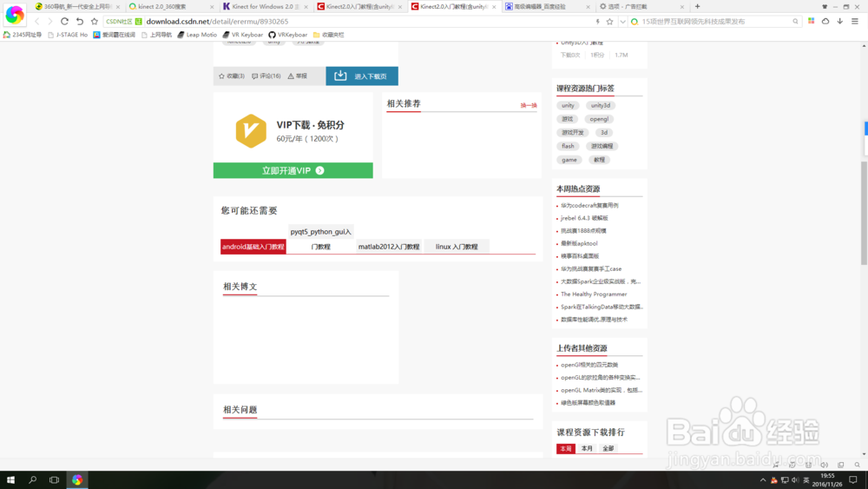This screenshot has width=868, height=489.
Task: Go forward with the forward arrow
Action: click(x=49, y=22)
